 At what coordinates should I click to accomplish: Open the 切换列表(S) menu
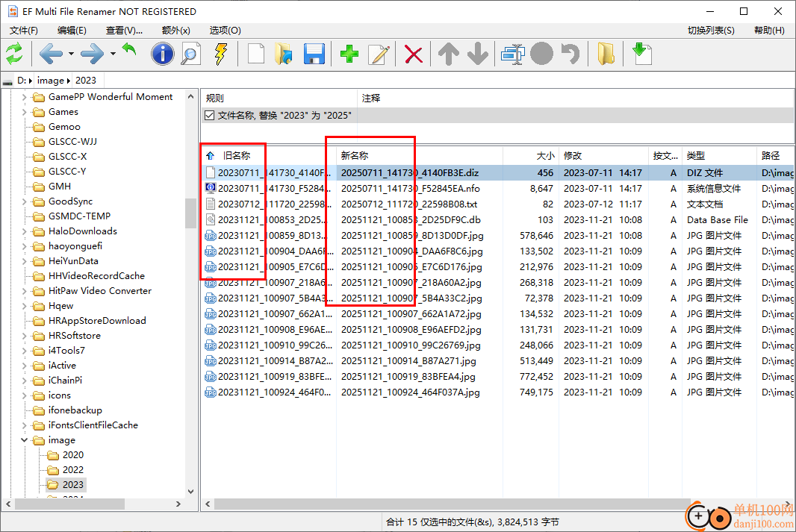point(711,31)
